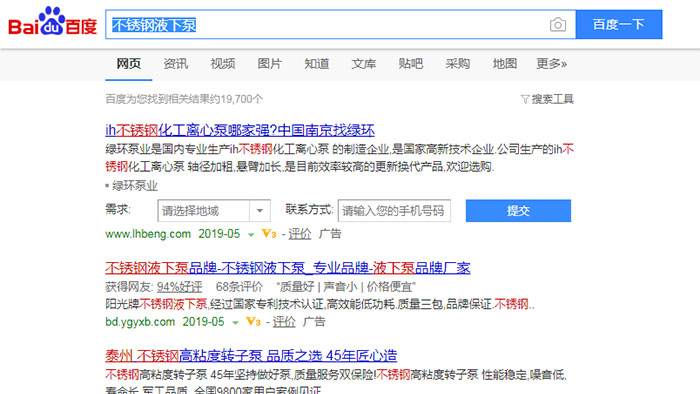Viewport: 700px width, 394px height.
Task: Visit bd.ygyxb.com URL link
Action: (x=140, y=322)
